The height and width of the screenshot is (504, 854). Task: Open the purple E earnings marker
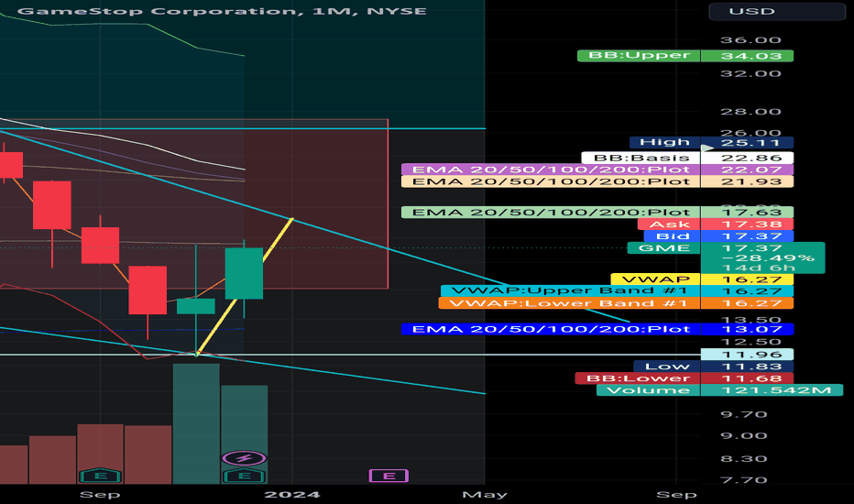[x=389, y=476]
